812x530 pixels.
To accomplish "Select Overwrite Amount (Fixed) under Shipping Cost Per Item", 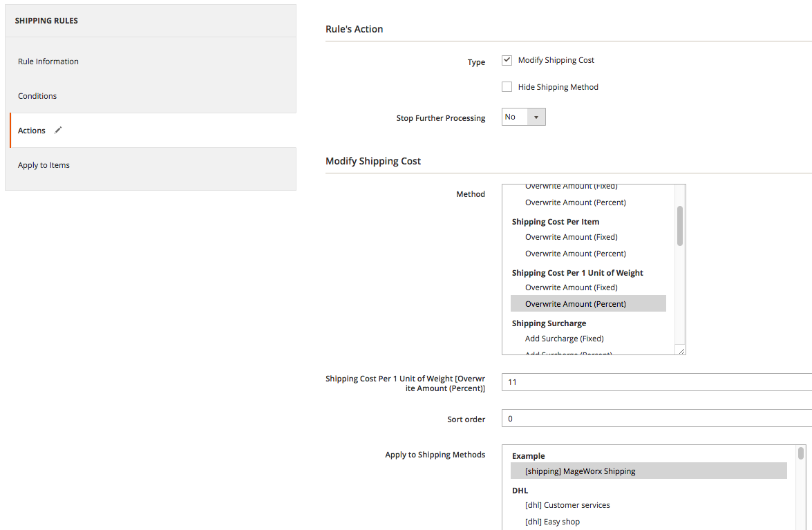I will [x=571, y=237].
